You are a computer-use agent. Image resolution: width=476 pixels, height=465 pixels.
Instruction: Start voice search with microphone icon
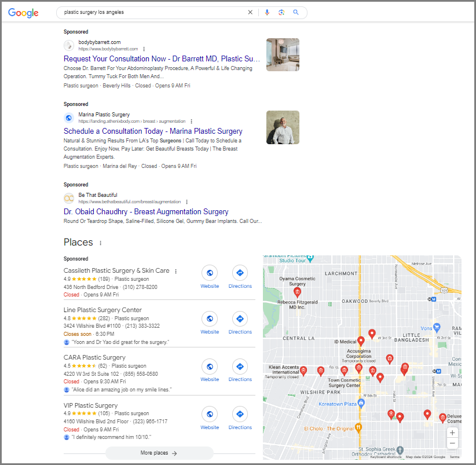(x=267, y=12)
